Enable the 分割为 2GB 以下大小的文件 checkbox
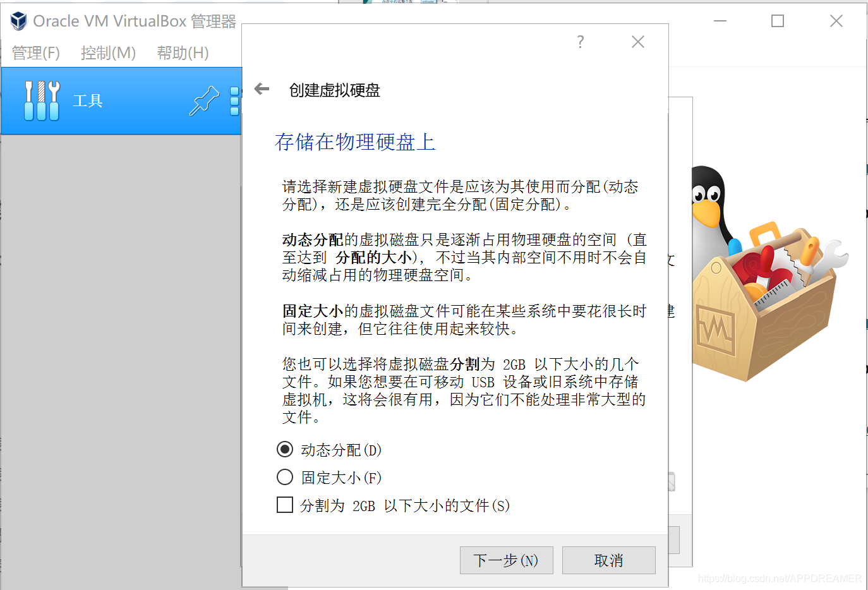 click(285, 505)
